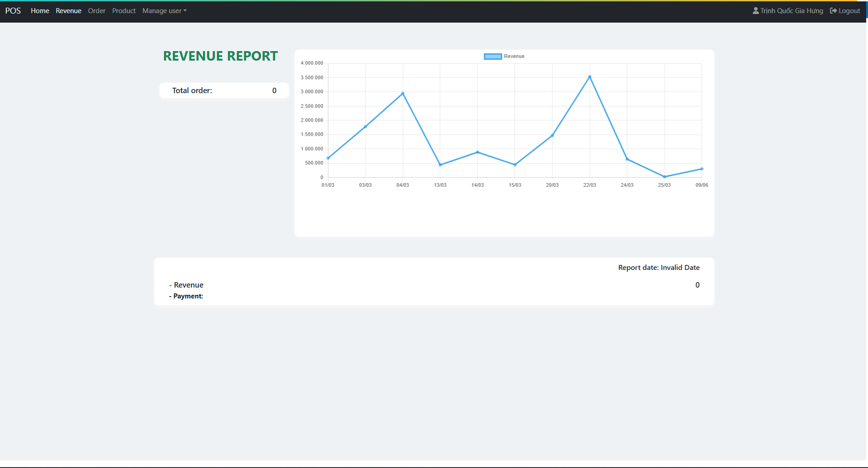Open Trịnh Quốc Gia Hưng profile link
The image size is (868, 468).
tap(792, 11)
